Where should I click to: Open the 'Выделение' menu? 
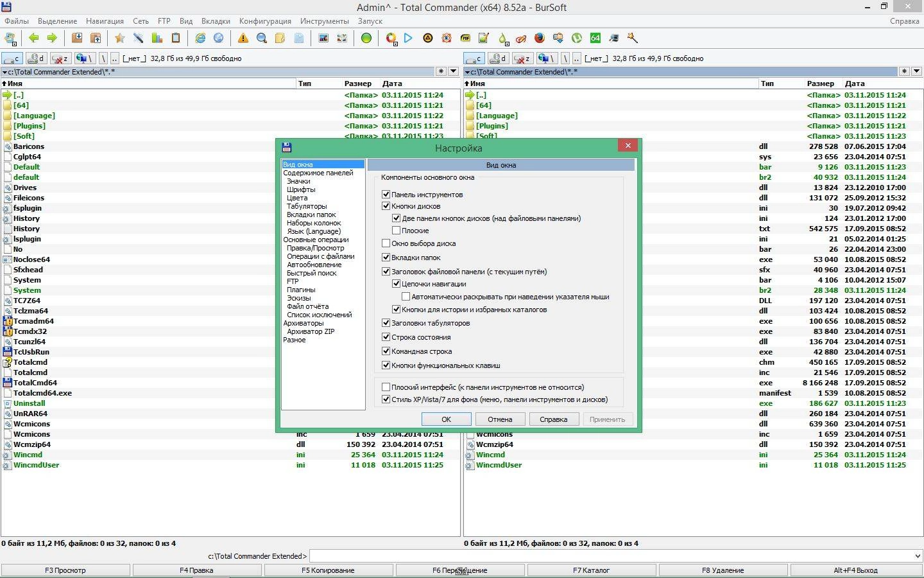pyautogui.click(x=57, y=21)
